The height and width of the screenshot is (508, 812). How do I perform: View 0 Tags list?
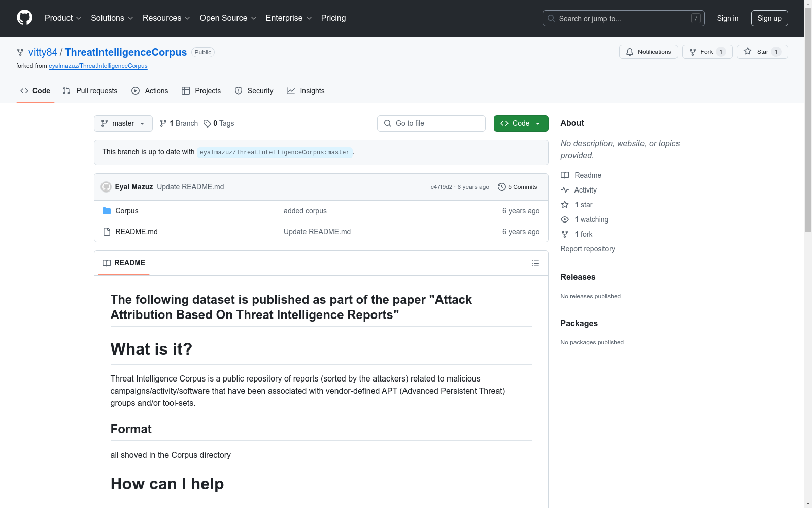tap(219, 123)
